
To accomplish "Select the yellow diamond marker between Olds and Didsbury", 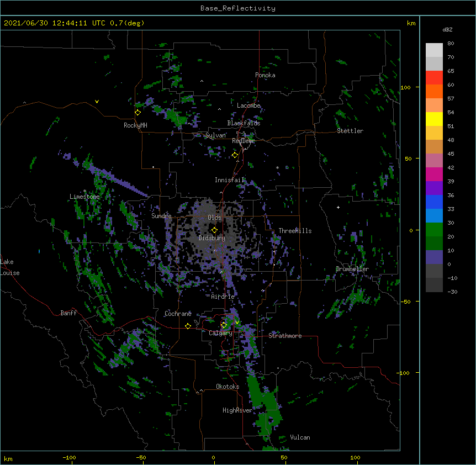I will click(x=214, y=230).
